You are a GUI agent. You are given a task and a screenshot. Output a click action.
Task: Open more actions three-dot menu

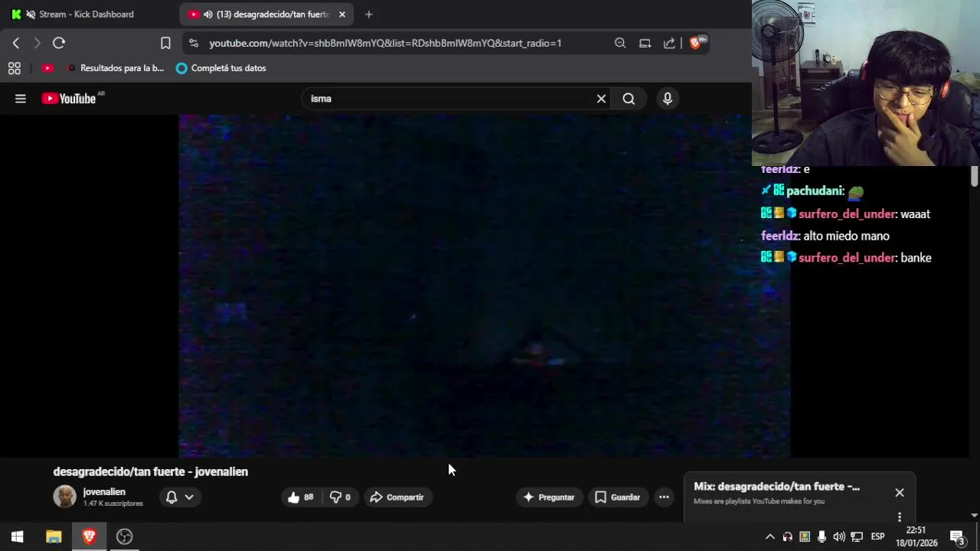[x=664, y=497]
